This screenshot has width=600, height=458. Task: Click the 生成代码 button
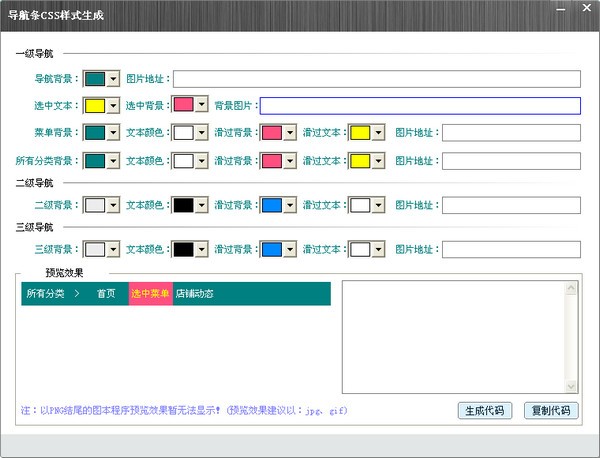point(485,411)
